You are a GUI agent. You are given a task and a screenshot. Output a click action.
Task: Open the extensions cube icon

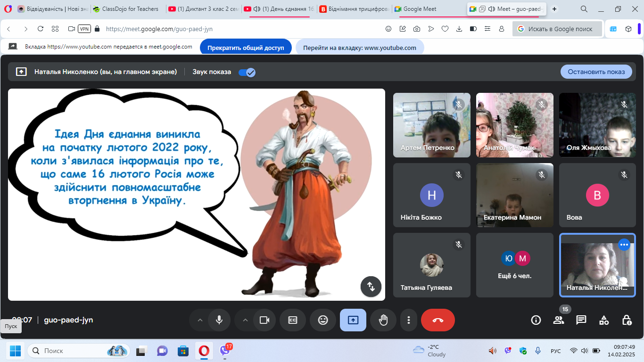(x=628, y=29)
